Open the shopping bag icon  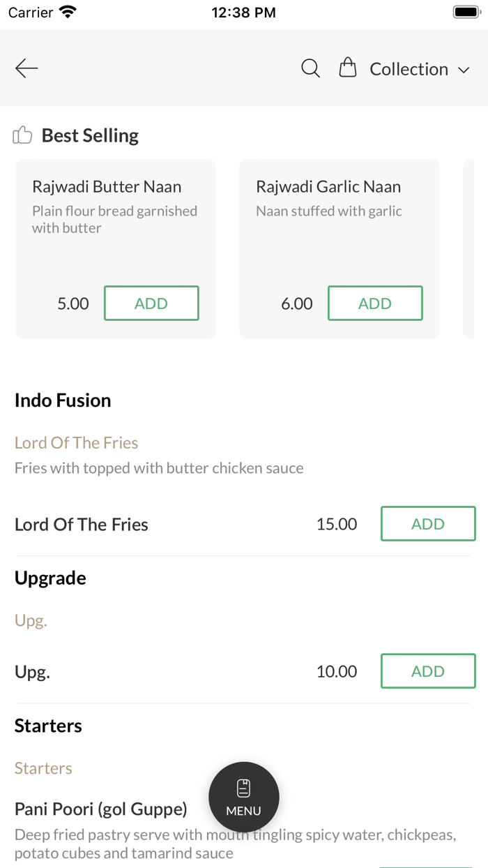[x=347, y=68]
